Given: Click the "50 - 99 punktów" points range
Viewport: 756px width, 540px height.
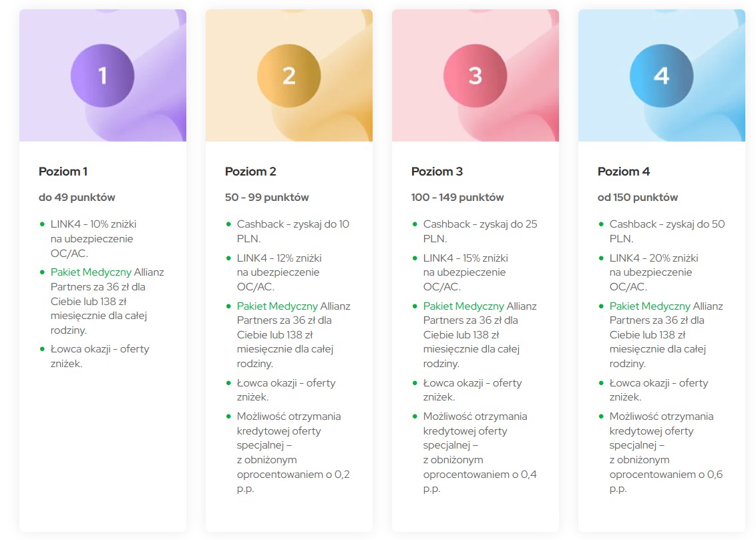Looking at the screenshot, I should pyautogui.click(x=266, y=198).
